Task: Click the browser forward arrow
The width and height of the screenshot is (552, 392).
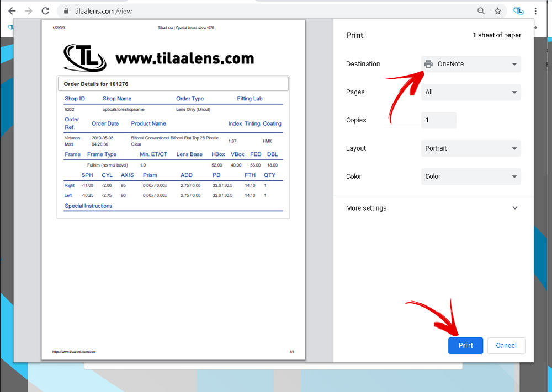Action: pos(29,11)
